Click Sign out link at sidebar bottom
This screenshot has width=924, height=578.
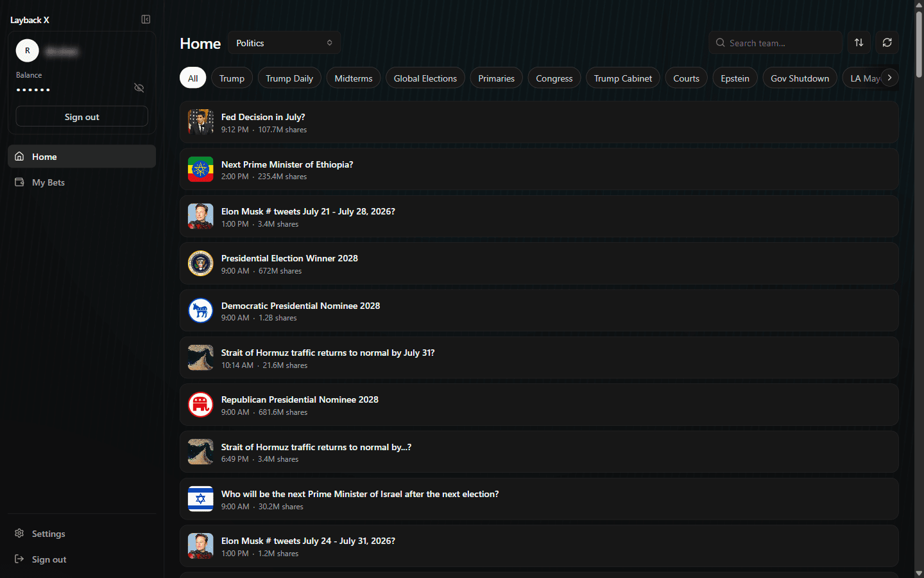81,559
